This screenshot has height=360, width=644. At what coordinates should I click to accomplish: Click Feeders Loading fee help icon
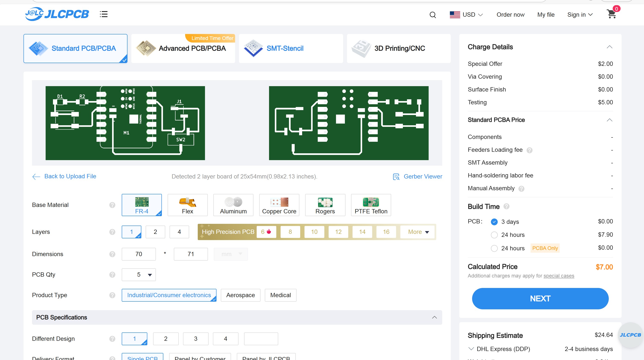pos(529,150)
